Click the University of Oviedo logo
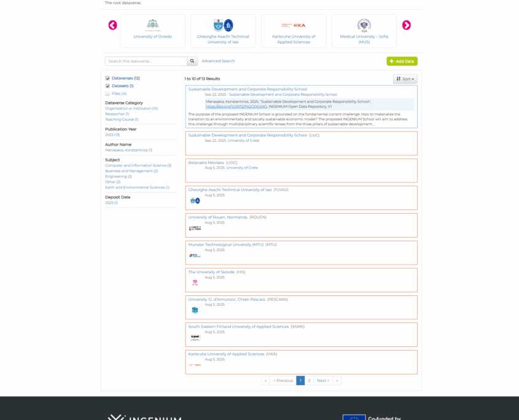The image size is (519, 420). click(x=152, y=25)
